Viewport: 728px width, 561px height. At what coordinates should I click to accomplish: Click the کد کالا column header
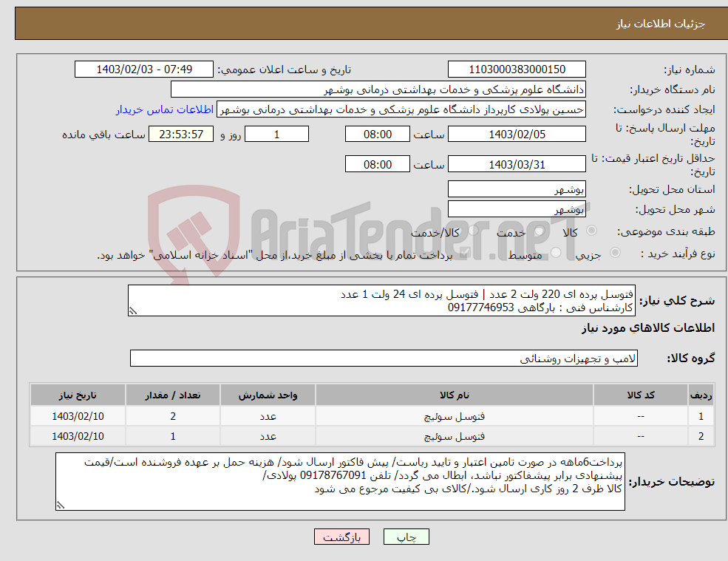click(641, 395)
